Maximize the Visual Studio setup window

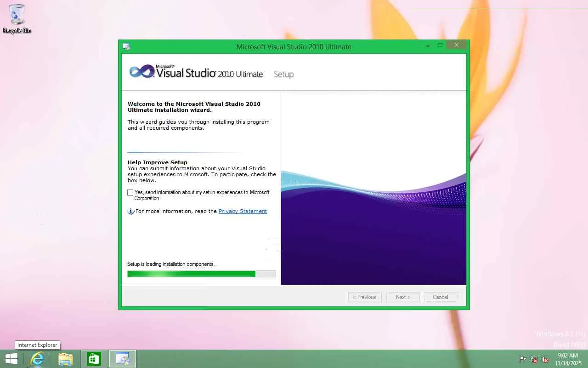[440, 45]
